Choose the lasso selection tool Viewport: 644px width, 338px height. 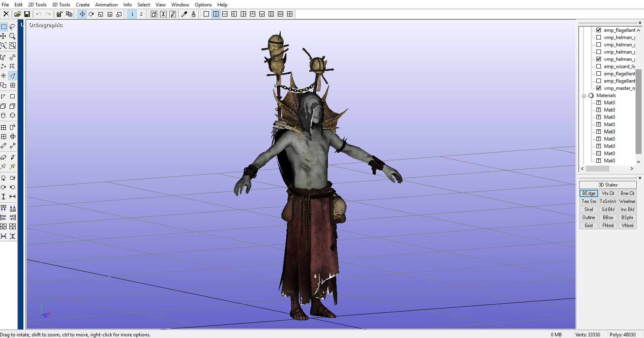tap(13, 27)
